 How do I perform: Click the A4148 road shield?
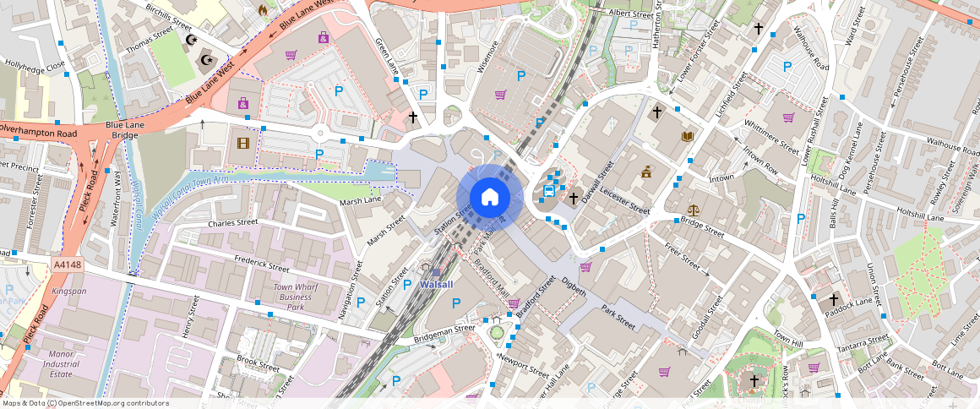[x=67, y=264]
